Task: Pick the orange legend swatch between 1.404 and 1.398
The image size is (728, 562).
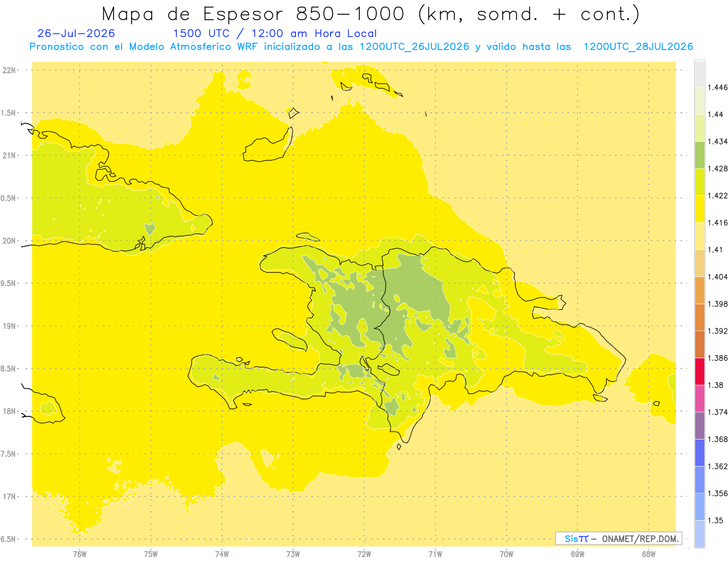Action: pos(699,290)
